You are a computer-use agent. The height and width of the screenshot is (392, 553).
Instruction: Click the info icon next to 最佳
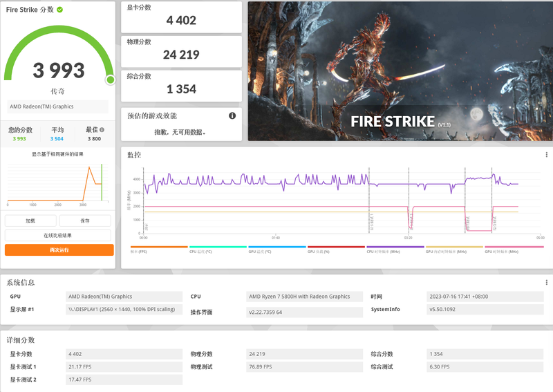point(102,130)
